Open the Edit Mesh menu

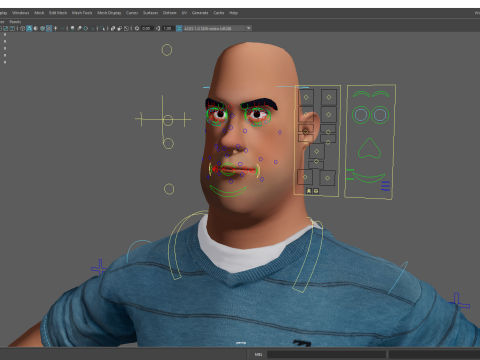(x=58, y=13)
